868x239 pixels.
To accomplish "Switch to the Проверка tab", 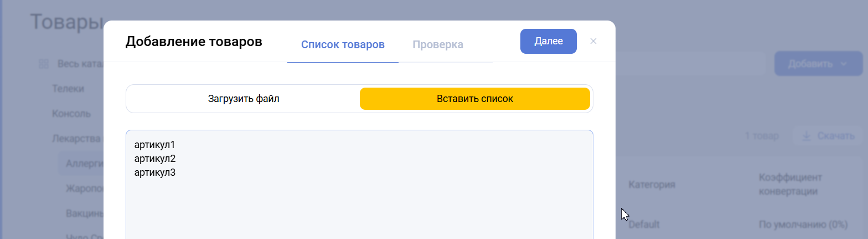I will (x=438, y=45).
